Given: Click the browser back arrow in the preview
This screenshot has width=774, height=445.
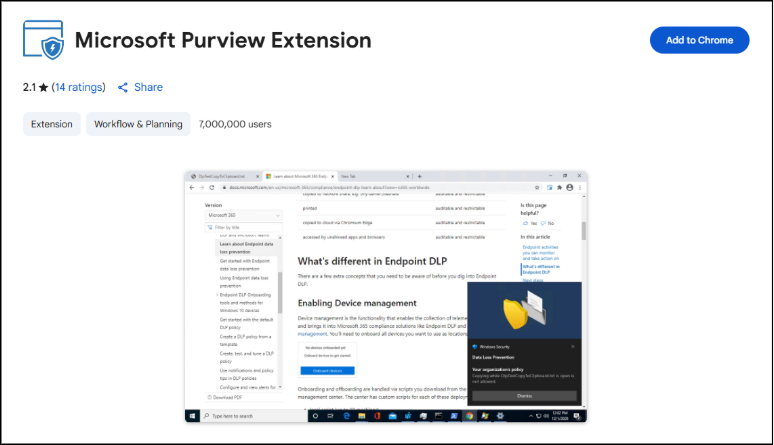Looking at the screenshot, I should pyautogui.click(x=191, y=187).
